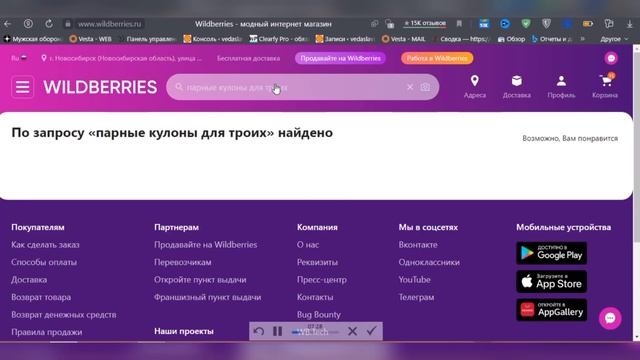The image size is (640, 360).
Task: Open Телеграм social link
Action: coord(416,298)
